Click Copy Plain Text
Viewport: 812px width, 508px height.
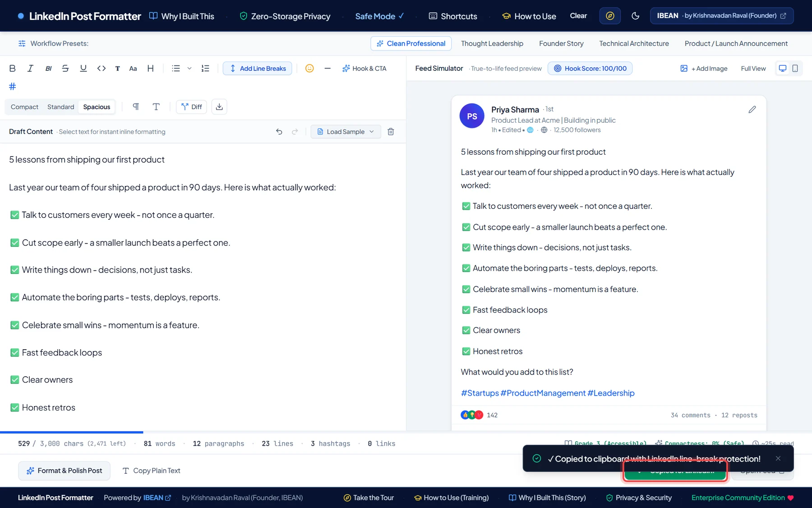coord(152,471)
